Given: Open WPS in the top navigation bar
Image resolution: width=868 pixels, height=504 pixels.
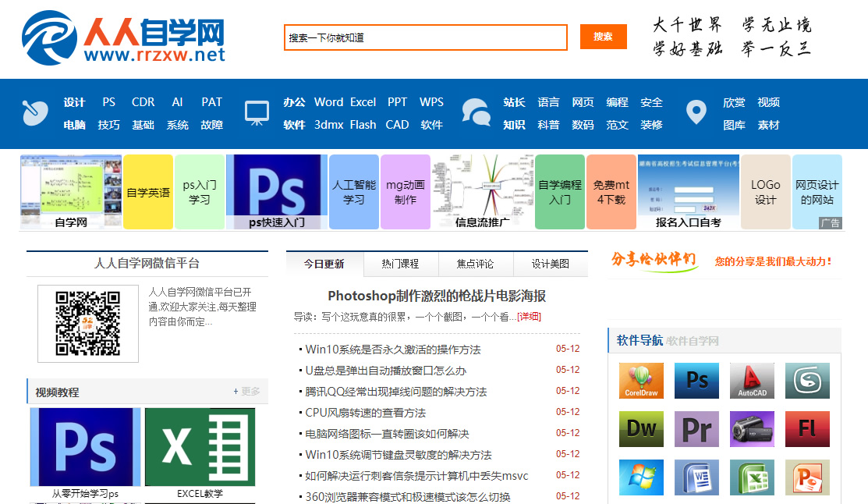Looking at the screenshot, I should pyautogui.click(x=432, y=102).
